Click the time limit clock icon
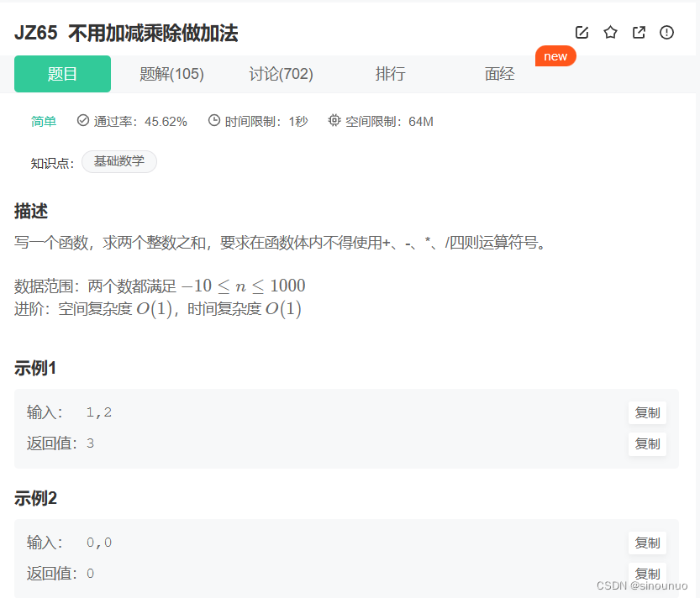Image resolution: width=700 pixels, height=598 pixels. [x=214, y=120]
